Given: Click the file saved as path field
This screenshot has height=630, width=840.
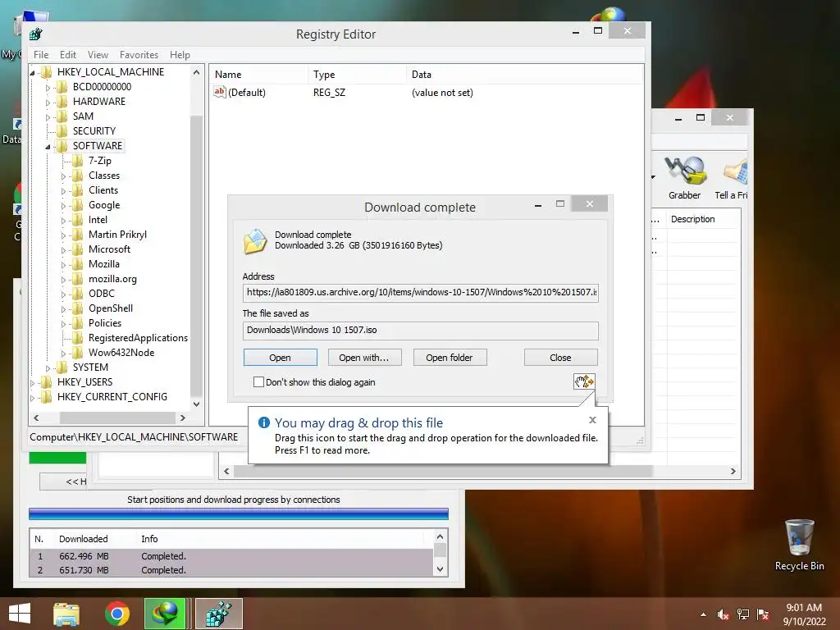Looking at the screenshot, I should pos(421,330).
